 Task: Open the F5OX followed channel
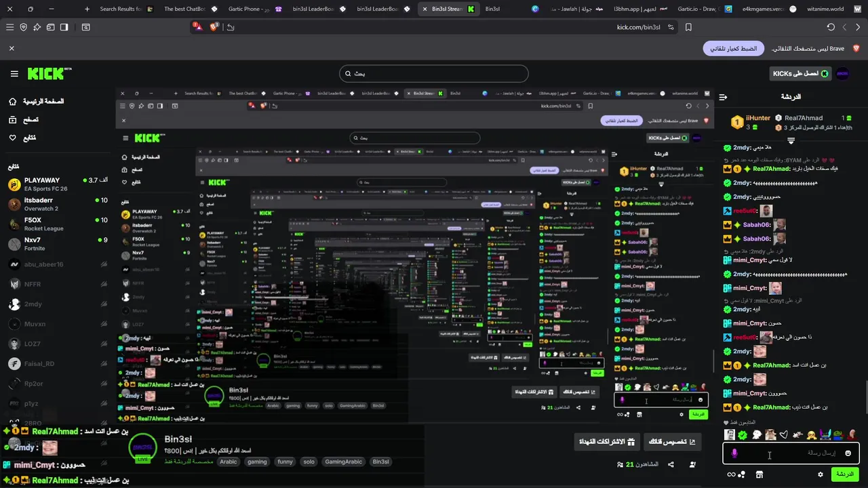coord(58,224)
